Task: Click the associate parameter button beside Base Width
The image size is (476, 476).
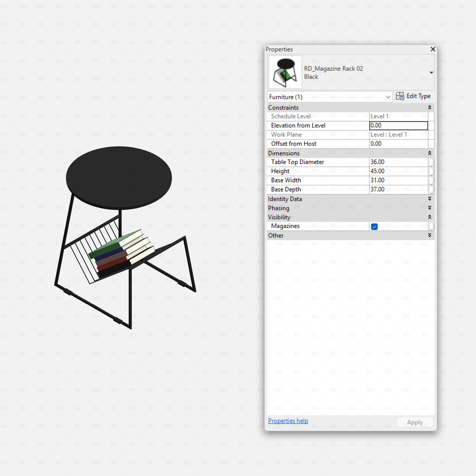Action: click(x=431, y=180)
